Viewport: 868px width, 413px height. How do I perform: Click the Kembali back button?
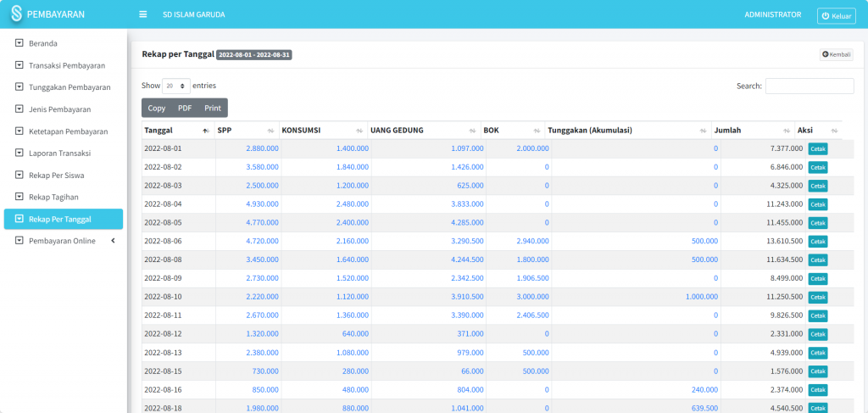pyautogui.click(x=836, y=54)
